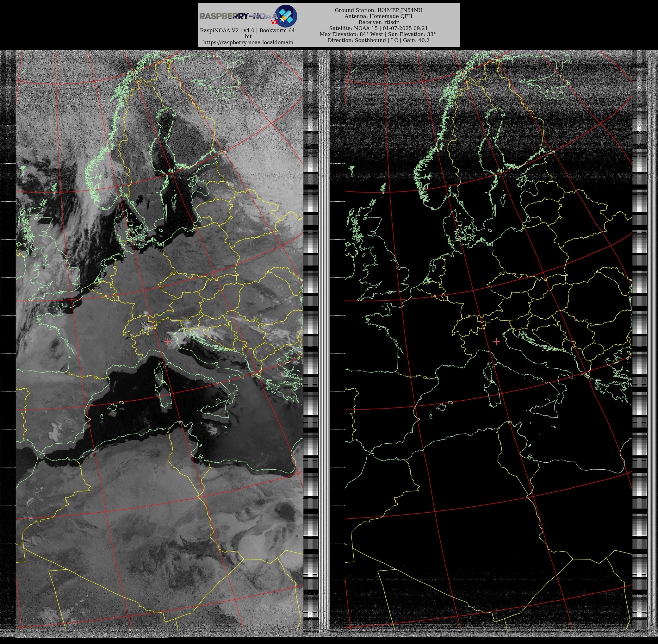658x644 pixels.
Task: Select the 'Antenna: Homemade QFH' line
Action: click(x=378, y=16)
